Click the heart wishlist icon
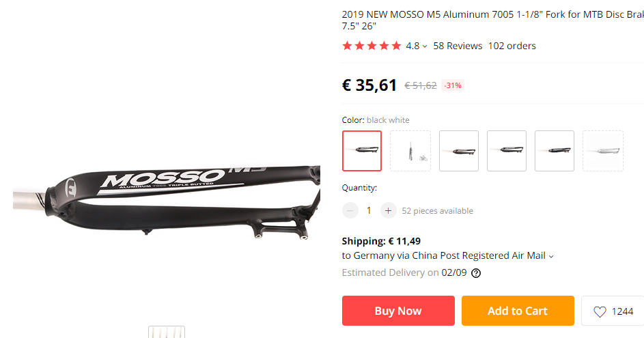The height and width of the screenshot is (338, 644). [x=600, y=312]
